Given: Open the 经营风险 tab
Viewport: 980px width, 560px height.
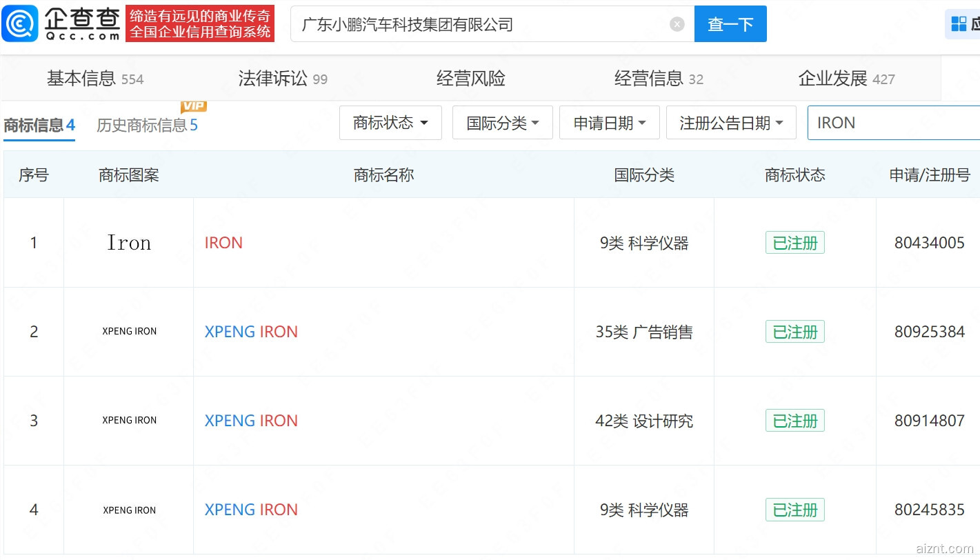Looking at the screenshot, I should click(471, 79).
